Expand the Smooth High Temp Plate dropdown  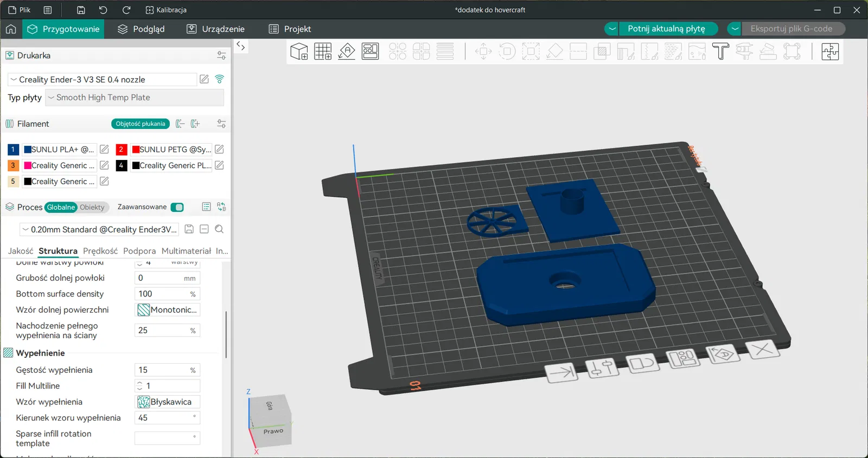[135, 98]
